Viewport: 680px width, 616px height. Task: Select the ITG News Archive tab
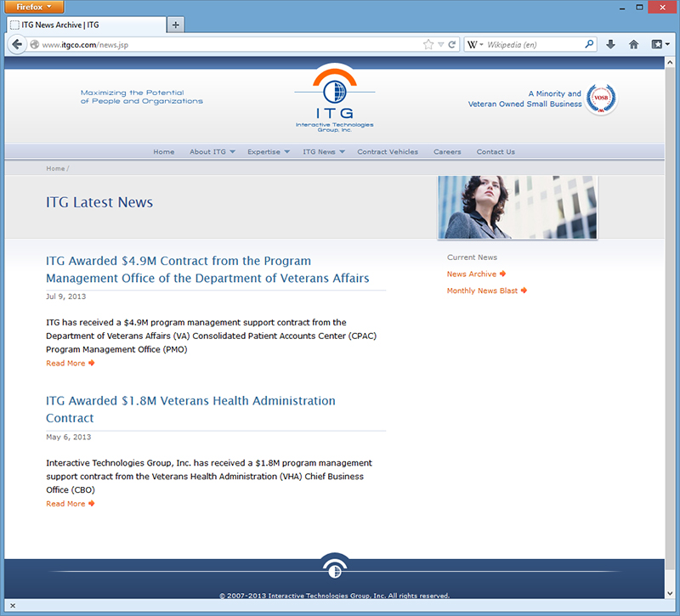pos(87,25)
